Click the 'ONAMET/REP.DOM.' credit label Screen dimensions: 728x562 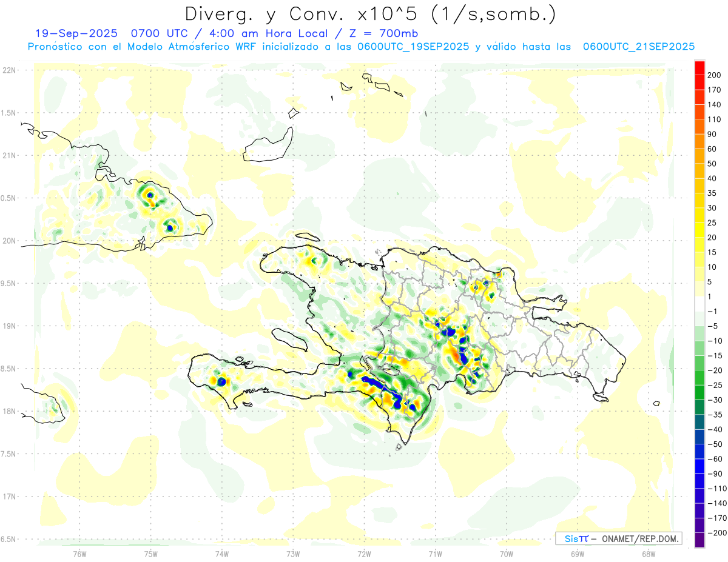(640, 538)
